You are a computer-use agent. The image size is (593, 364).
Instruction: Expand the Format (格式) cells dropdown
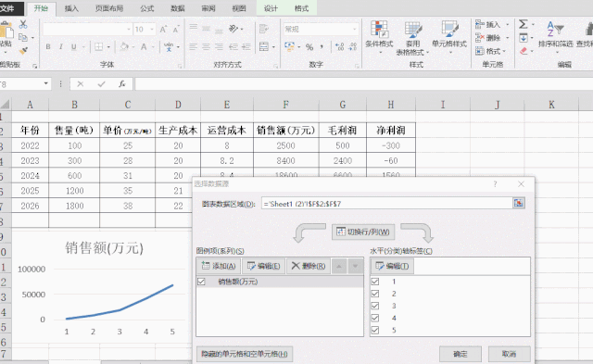[504, 51]
